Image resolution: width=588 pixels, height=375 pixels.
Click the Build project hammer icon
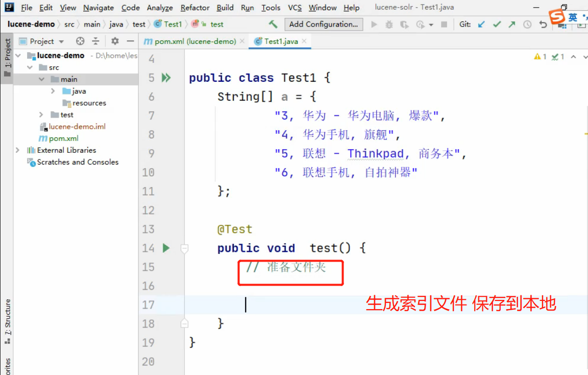(x=273, y=25)
